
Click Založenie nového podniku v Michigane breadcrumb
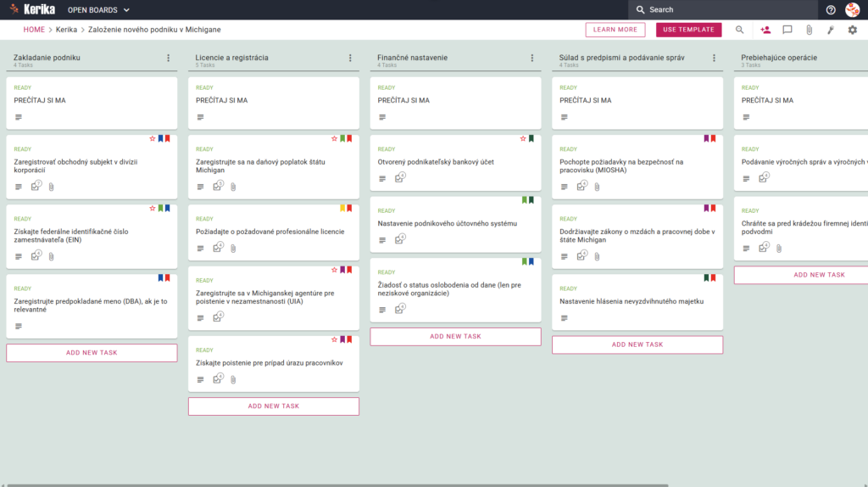pos(154,30)
